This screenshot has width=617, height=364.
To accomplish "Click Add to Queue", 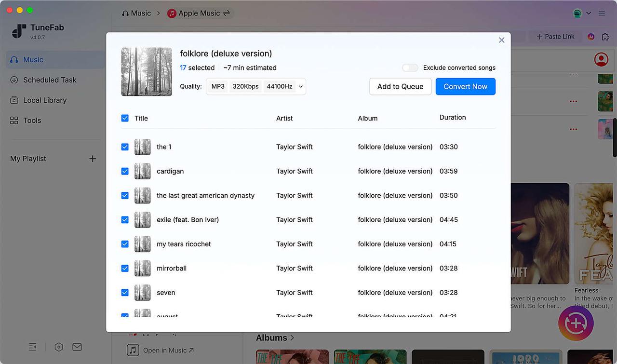I will 400,86.
